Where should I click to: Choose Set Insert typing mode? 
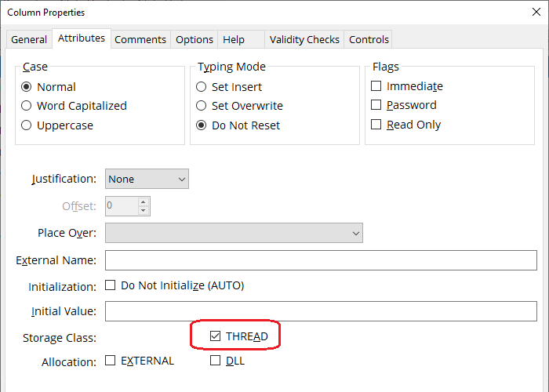(x=202, y=87)
